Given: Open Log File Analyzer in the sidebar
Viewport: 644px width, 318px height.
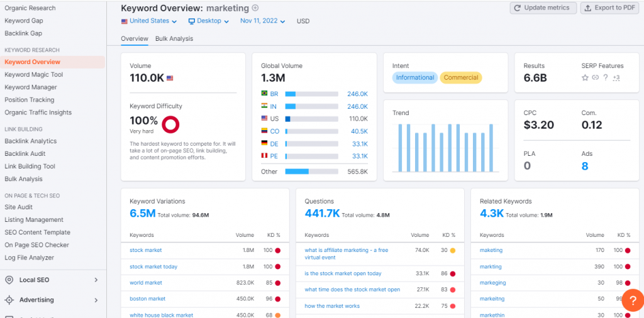Looking at the screenshot, I should 29,258.
